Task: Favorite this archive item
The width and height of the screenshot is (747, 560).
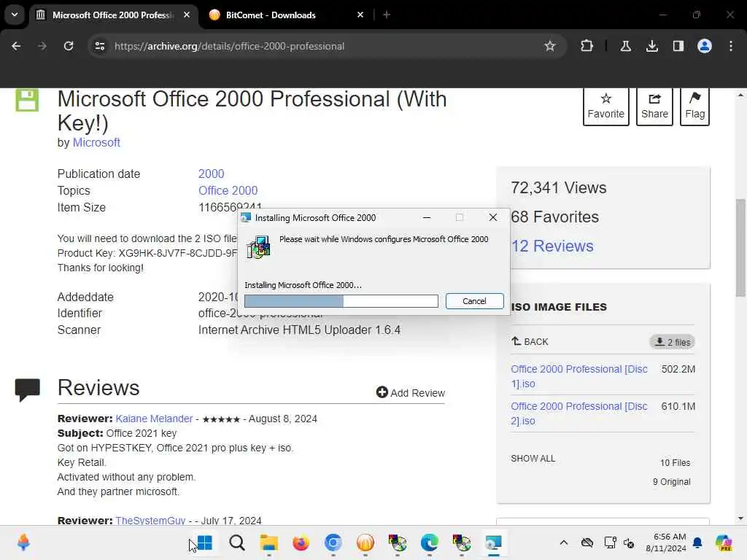Action: [x=605, y=106]
